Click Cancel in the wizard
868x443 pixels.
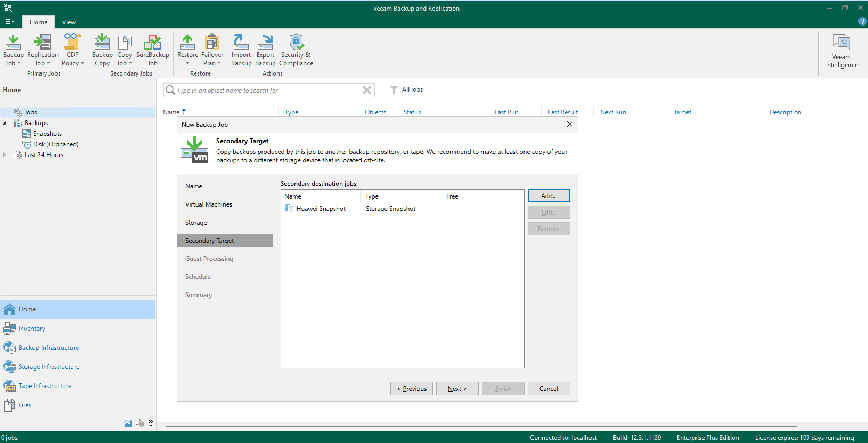click(x=549, y=389)
